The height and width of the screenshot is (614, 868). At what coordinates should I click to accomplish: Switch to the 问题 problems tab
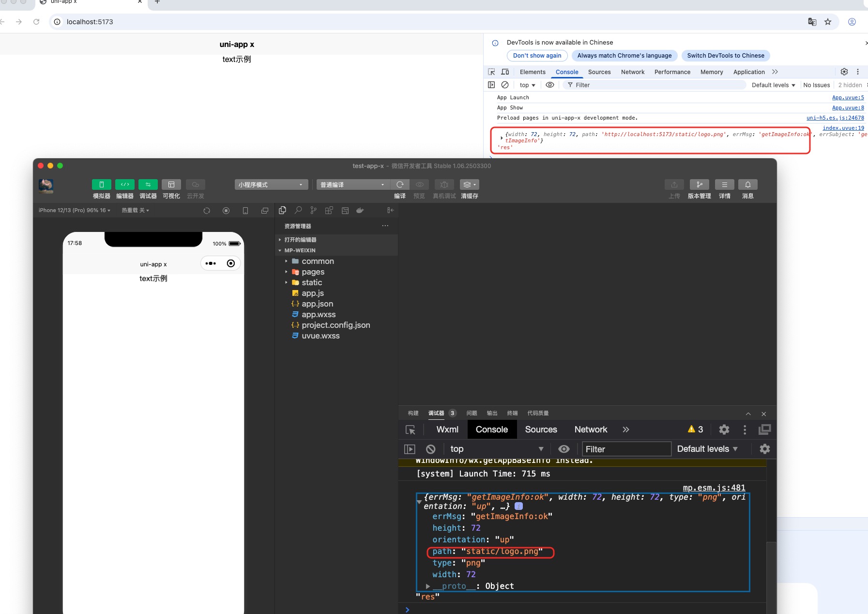click(472, 413)
